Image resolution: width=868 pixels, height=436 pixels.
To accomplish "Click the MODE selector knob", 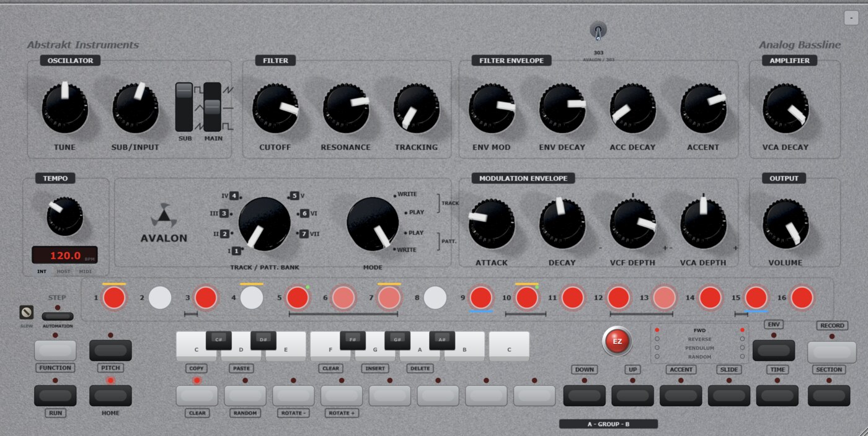I will (x=372, y=224).
